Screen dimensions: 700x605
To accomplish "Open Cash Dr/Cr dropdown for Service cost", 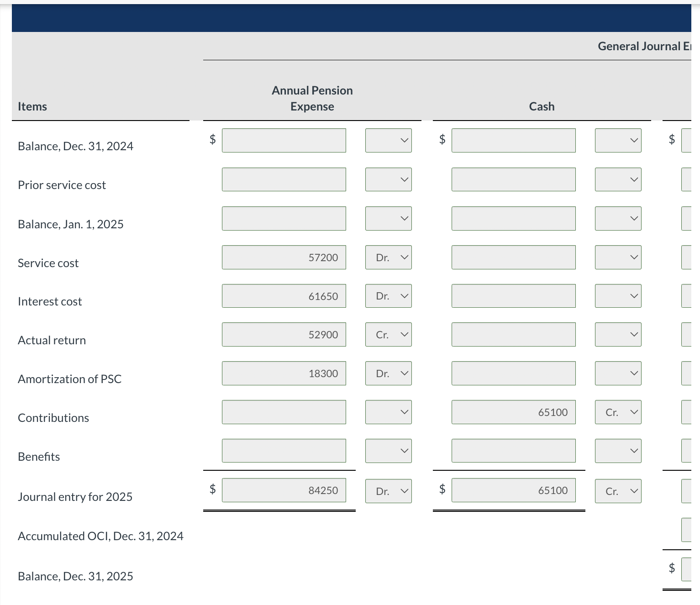I will click(x=618, y=258).
